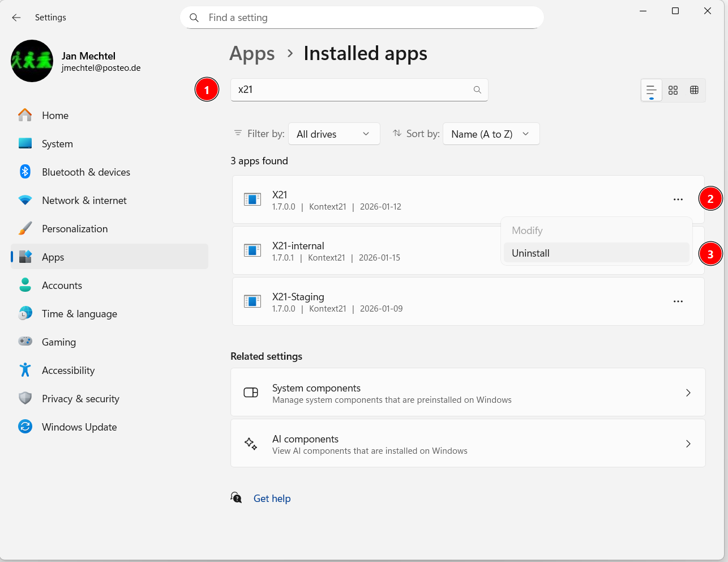Navigate to Apps breadcrumb link

pyautogui.click(x=252, y=54)
